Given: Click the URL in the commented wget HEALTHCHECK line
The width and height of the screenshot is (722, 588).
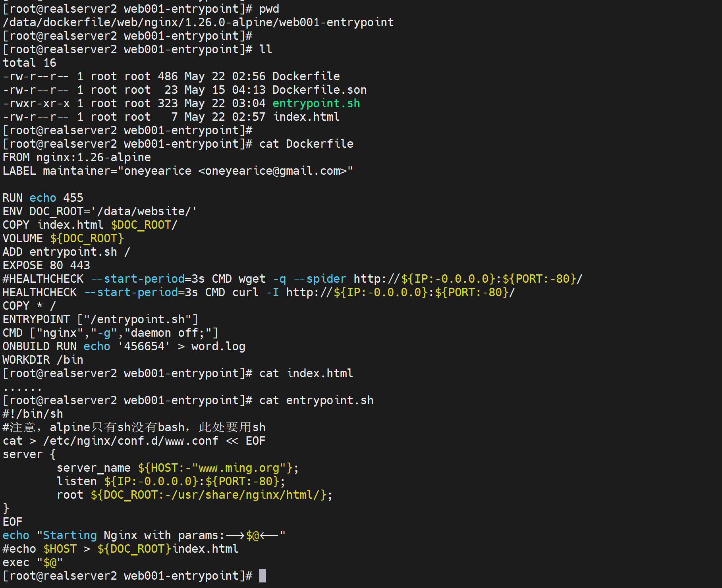Looking at the screenshot, I should (x=467, y=279).
